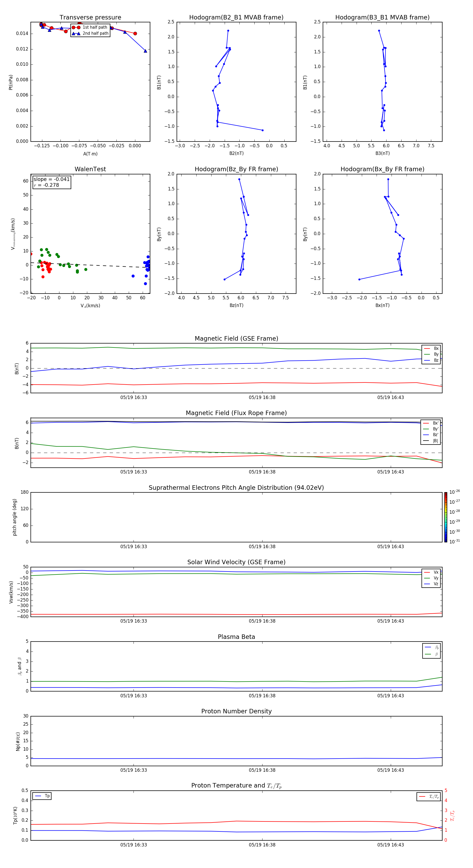This screenshot has width=473, height=868.
Task: Click the "Solar Wind Velocity (GSE Frame)" title
Action: (x=236, y=562)
